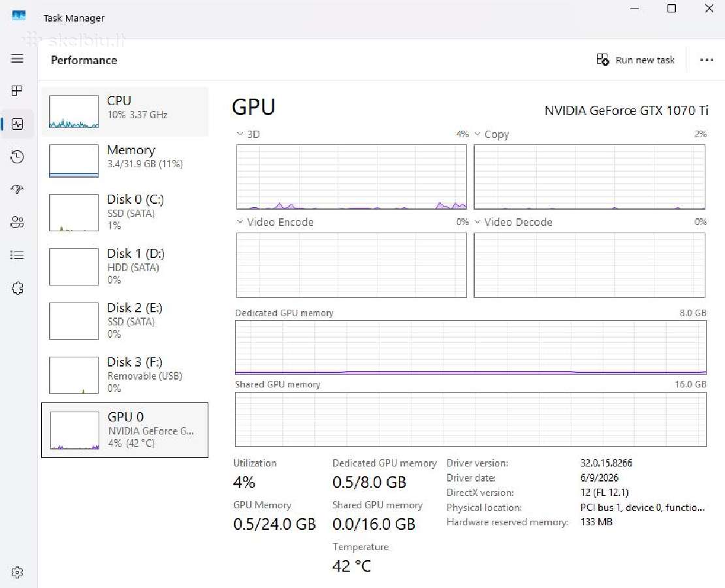Click the Shared GPU memory graph
This screenshot has width=725, height=588.
pos(471,419)
